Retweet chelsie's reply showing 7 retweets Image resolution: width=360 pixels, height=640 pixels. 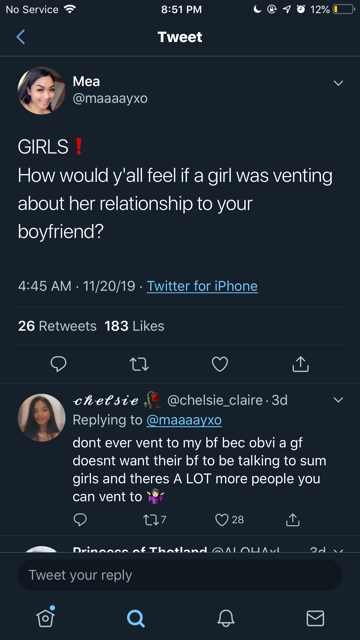click(x=154, y=519)
